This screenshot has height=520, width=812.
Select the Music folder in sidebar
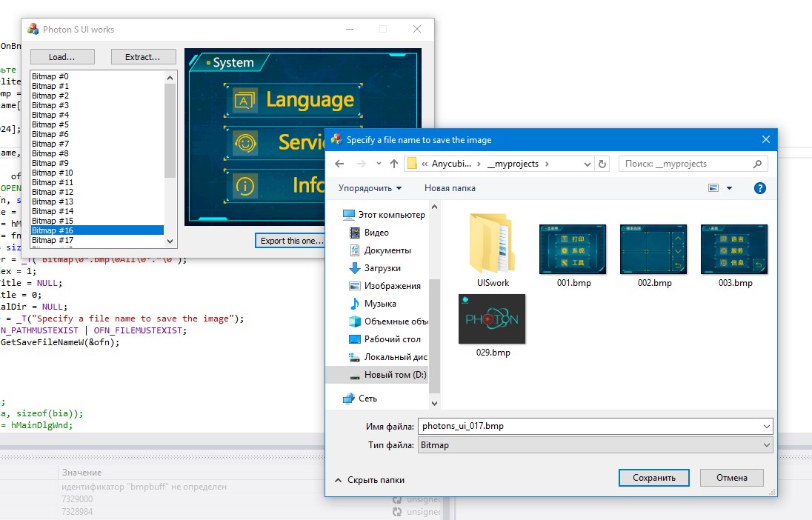(381, 304)
